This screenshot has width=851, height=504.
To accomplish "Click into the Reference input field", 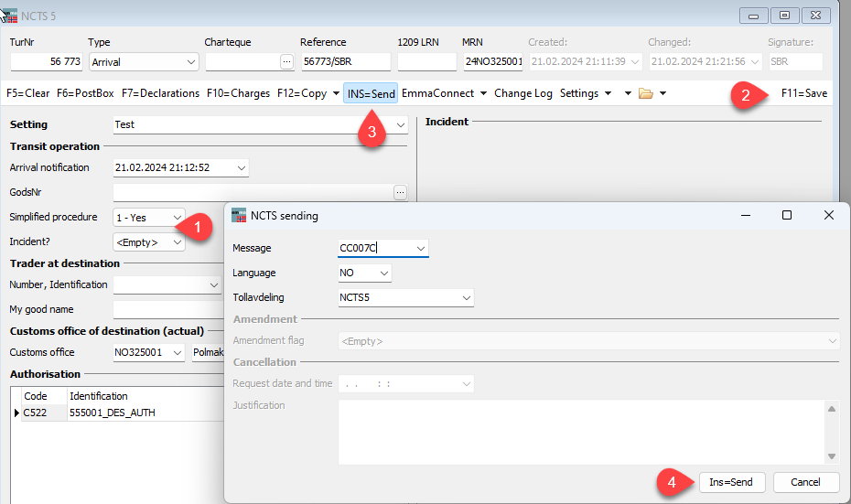I will 345,62.
